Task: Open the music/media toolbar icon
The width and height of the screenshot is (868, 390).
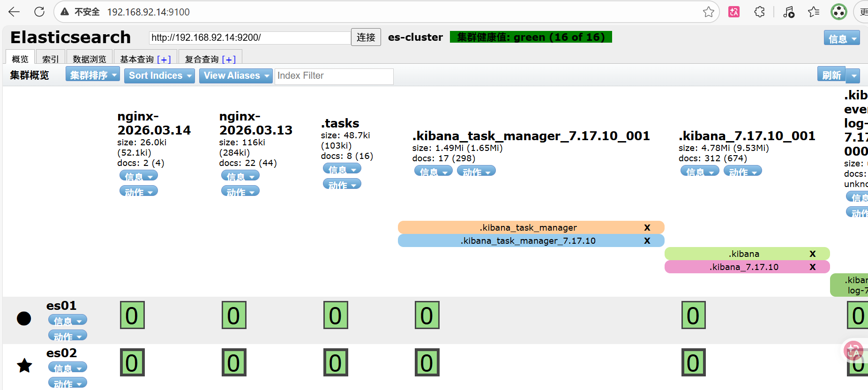Action: click(789, 12)
